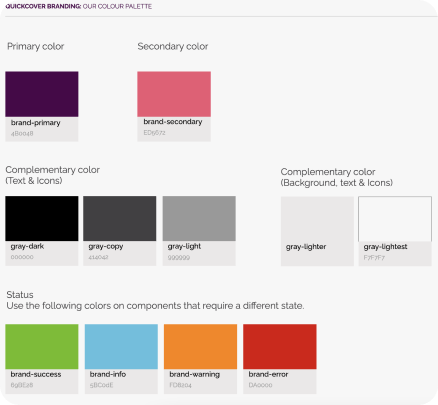Click the 'gray-lightest' label
Image resolution: width=438 pixels, height=405 pixels.
pyautogui.click(x=385, y=247)
